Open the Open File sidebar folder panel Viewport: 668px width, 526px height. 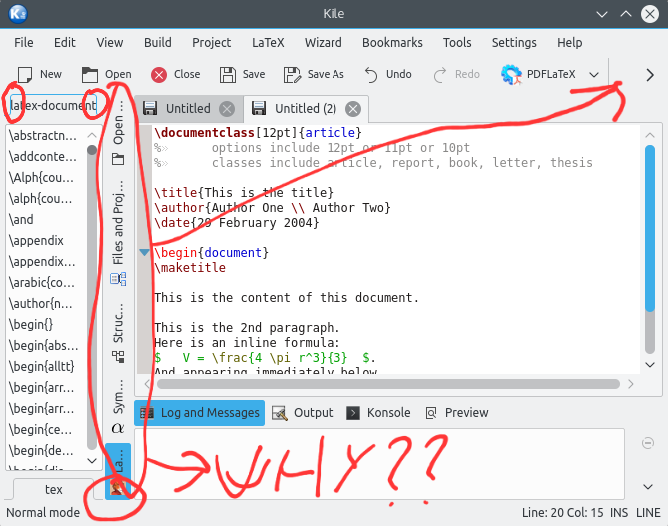coord(118,134)
